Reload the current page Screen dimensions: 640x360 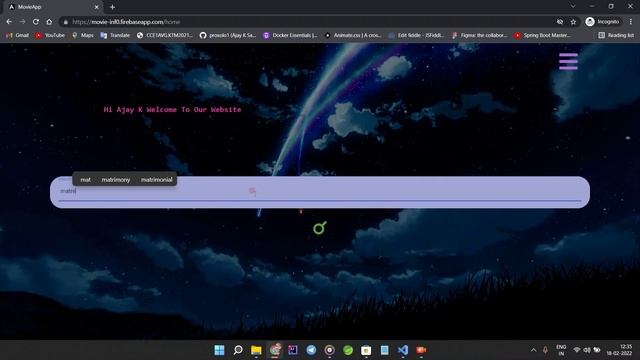coord(36,22)
